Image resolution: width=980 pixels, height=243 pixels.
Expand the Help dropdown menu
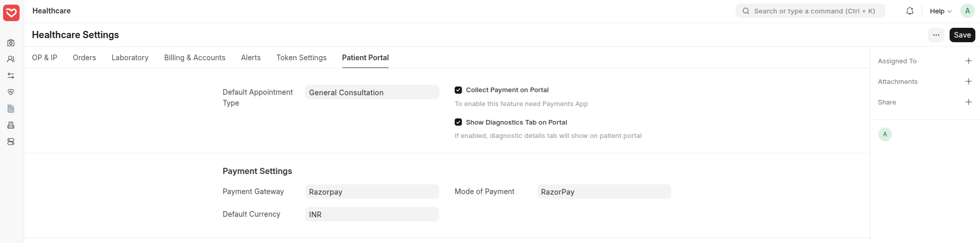point(940,11)
